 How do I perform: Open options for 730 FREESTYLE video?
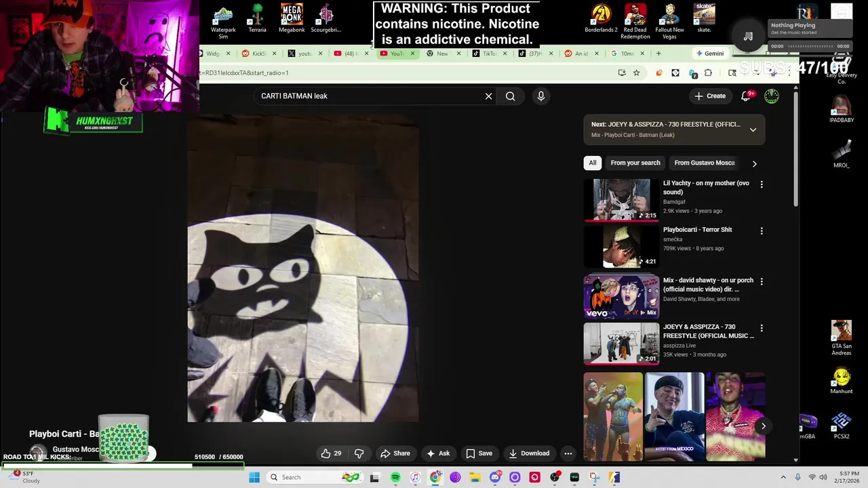(x=762, y=328)
